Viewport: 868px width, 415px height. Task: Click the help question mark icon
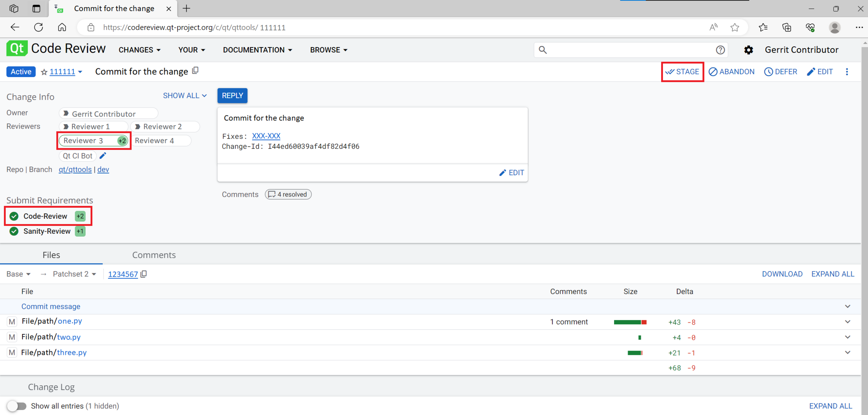click(x=720, y=50)
